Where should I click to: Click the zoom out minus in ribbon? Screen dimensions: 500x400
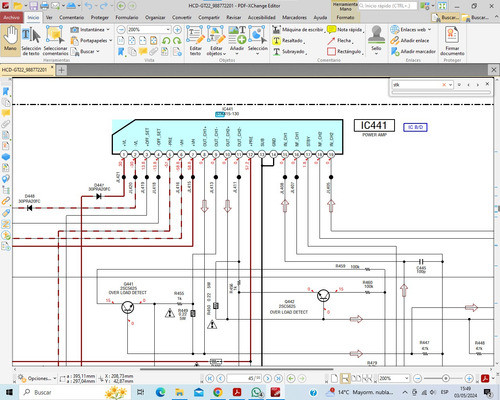pyautogui.click(x=121, y=30)
